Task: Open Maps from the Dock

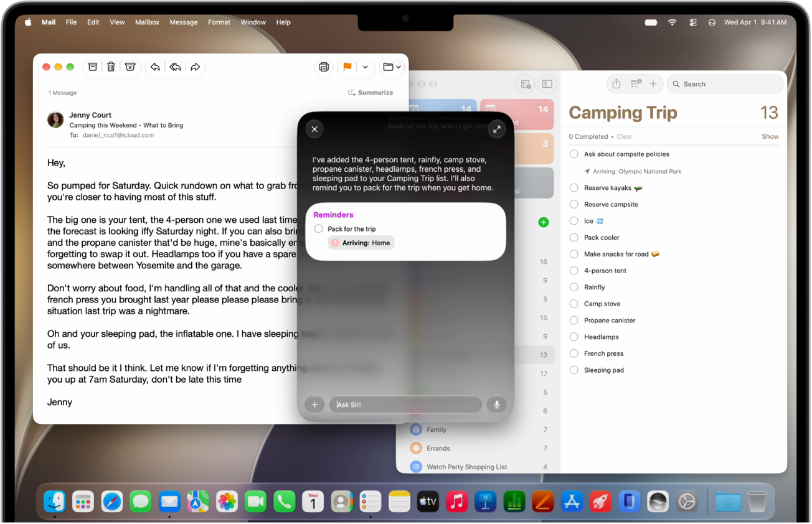Action: (198, 501)
